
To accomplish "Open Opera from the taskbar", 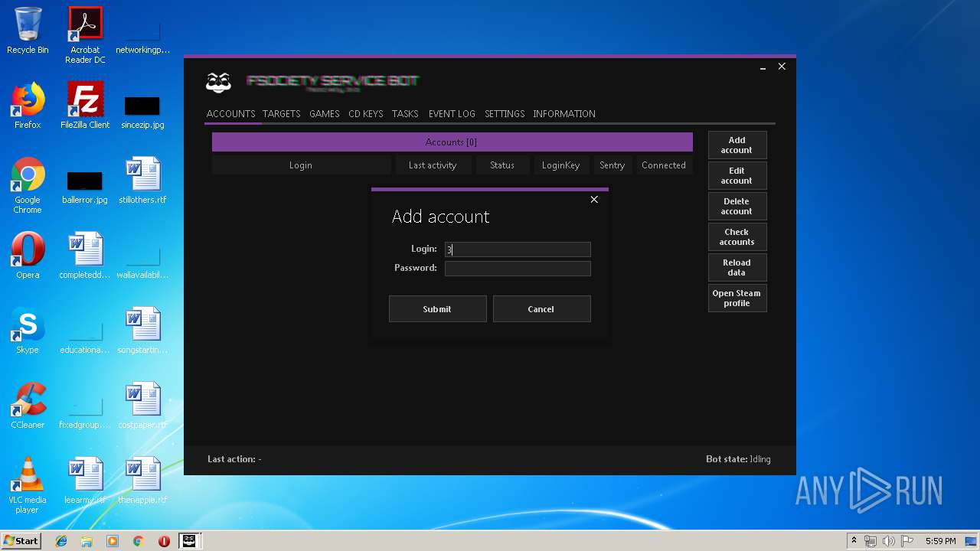I will [164, 541].
